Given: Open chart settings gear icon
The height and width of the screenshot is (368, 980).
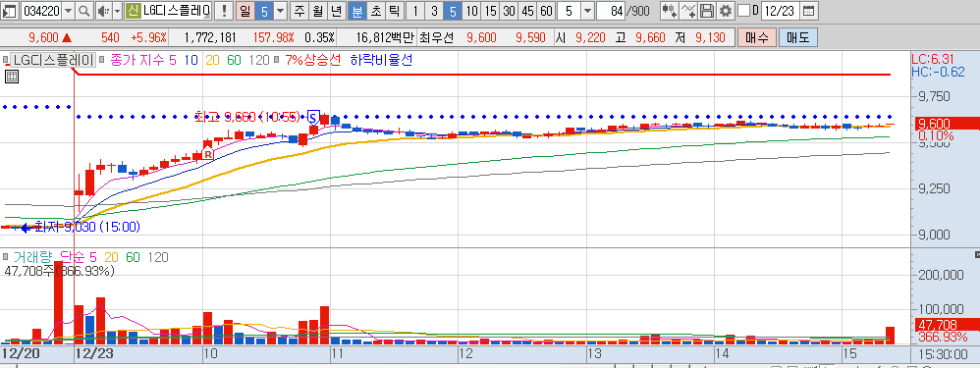Looking at the screenshot, I should [x=725, y=10].
